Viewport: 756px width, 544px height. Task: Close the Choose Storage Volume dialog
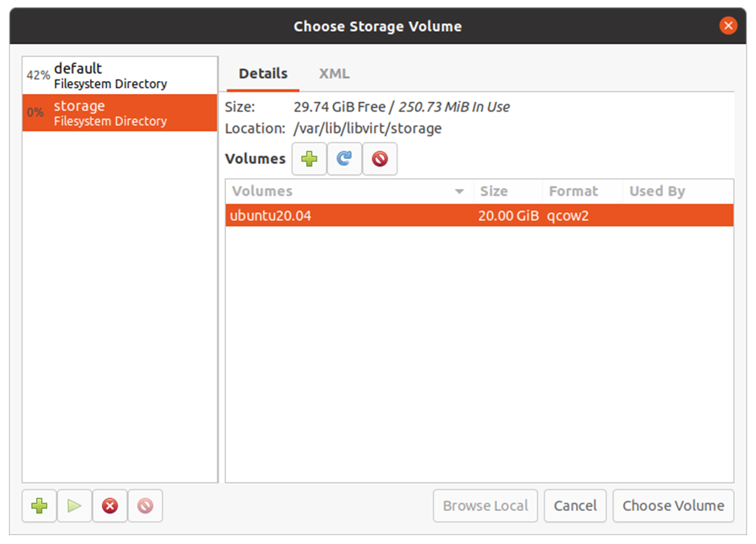coord(728,26)
